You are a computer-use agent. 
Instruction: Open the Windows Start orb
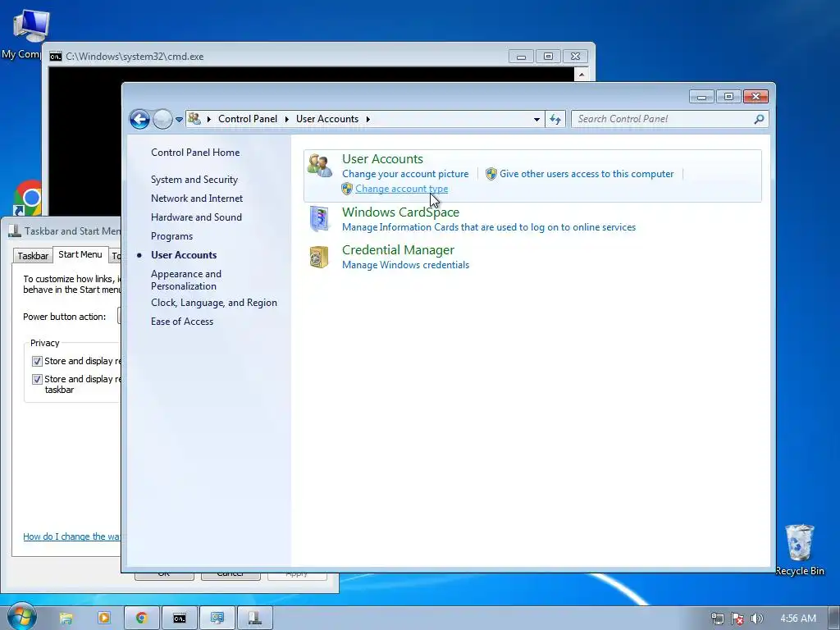point(21,617)
